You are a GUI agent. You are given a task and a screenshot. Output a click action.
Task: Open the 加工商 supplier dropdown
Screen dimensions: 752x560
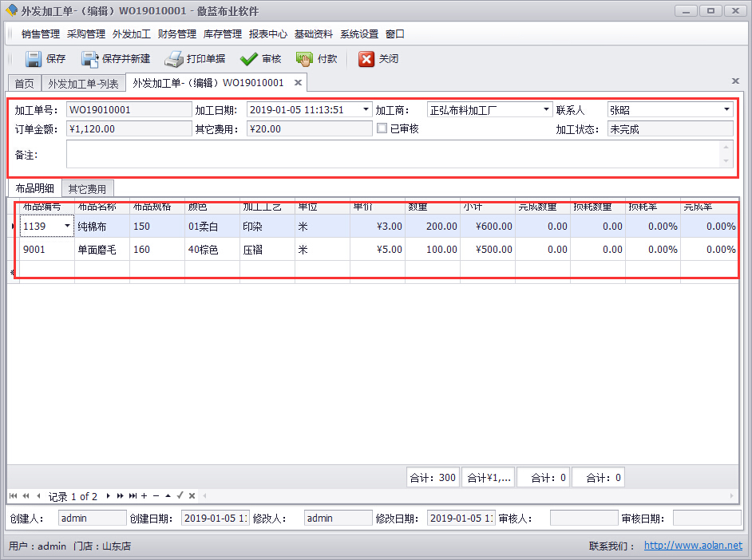pyautogui.click(x=547, y=109)
